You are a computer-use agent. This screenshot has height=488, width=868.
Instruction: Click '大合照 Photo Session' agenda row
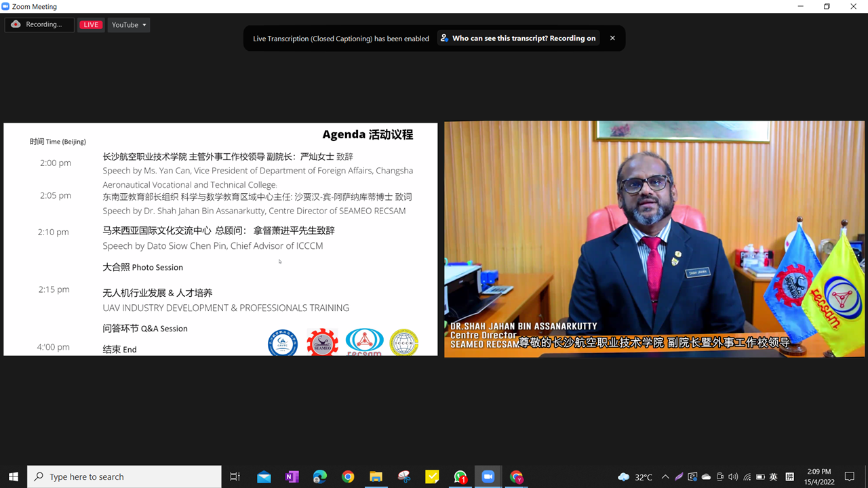142,267
